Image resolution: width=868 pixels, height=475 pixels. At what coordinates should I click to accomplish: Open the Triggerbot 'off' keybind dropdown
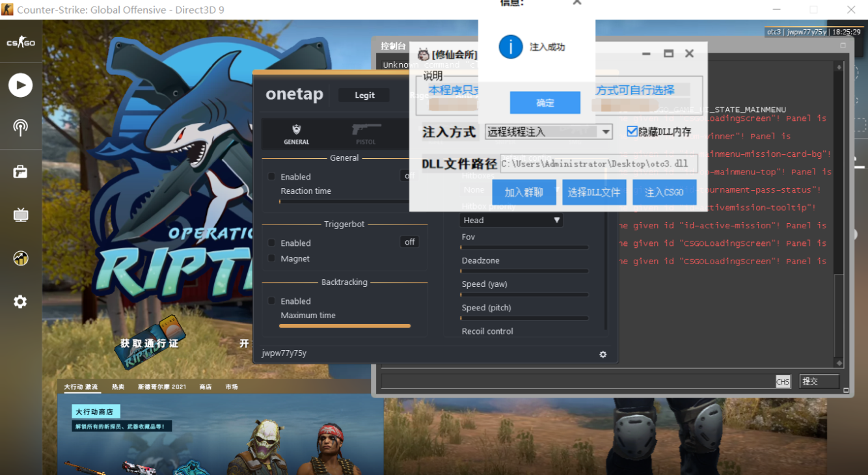(x=409, y=242)
